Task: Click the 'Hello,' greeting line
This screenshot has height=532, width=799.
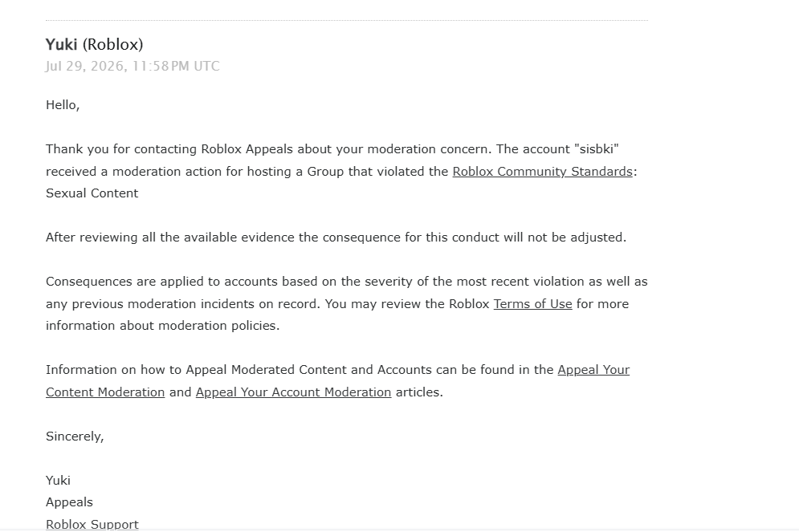Action: point(63,105)
